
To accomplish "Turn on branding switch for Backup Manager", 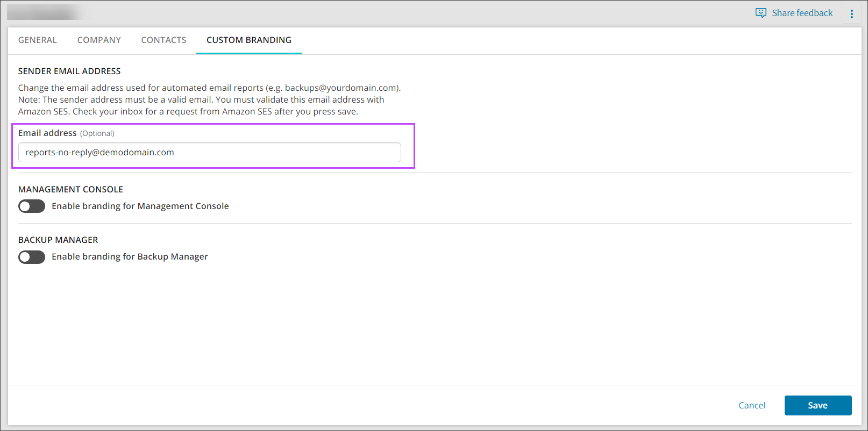I will pyautogui.click(x=32, y=257).
